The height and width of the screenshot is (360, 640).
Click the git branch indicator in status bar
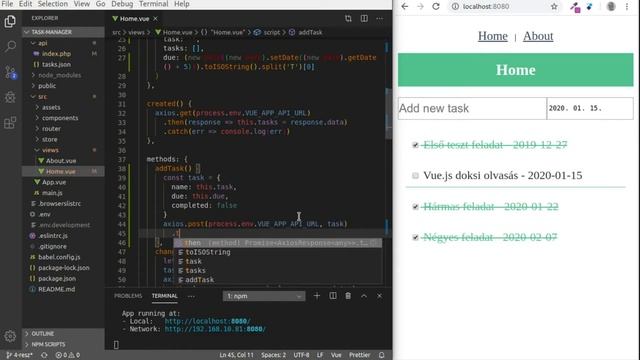click(x=19, y=355)
